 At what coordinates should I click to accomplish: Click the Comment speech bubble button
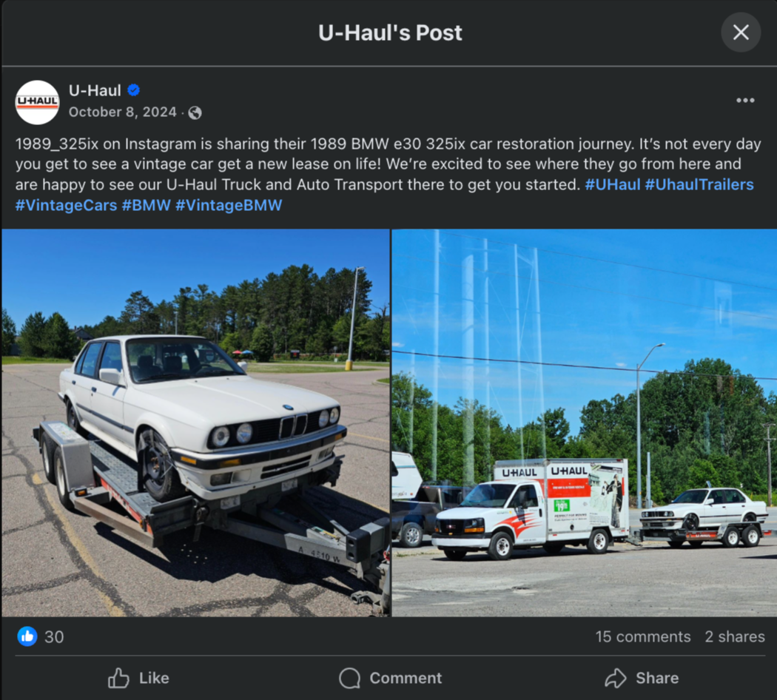click(x=390, y=678)
